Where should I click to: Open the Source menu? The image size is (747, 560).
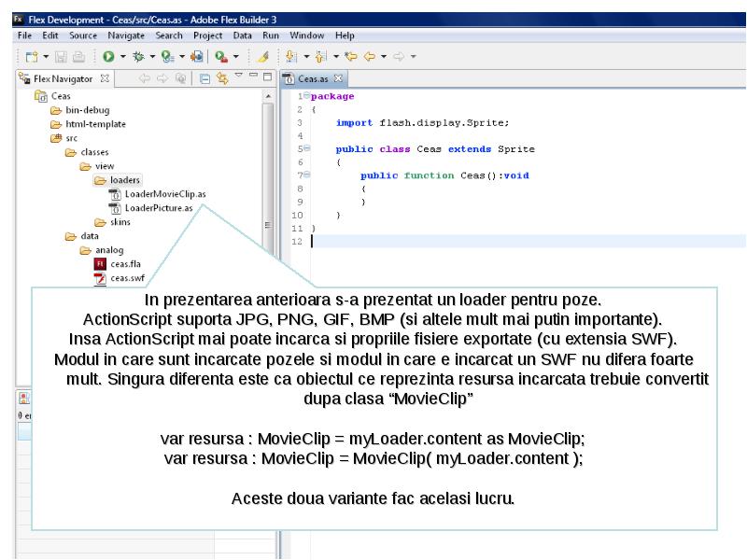83,35
